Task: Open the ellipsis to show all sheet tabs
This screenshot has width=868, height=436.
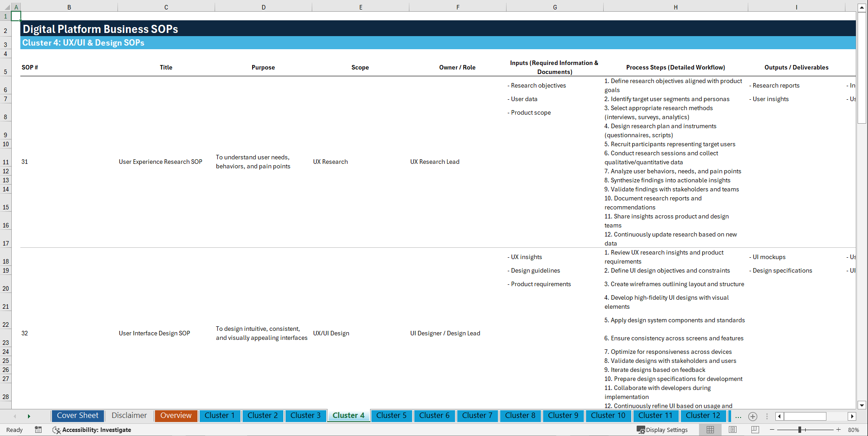Action: pos(738,417)
